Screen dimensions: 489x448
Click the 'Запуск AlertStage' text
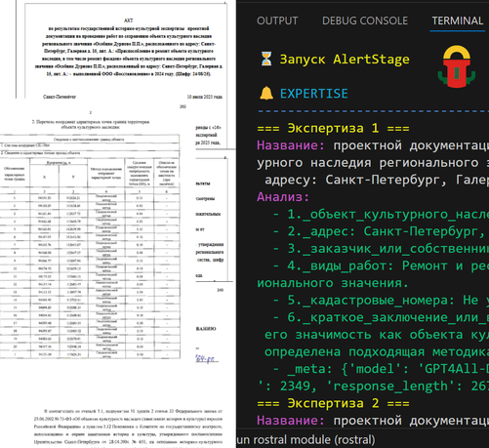(x=345, y=60)
